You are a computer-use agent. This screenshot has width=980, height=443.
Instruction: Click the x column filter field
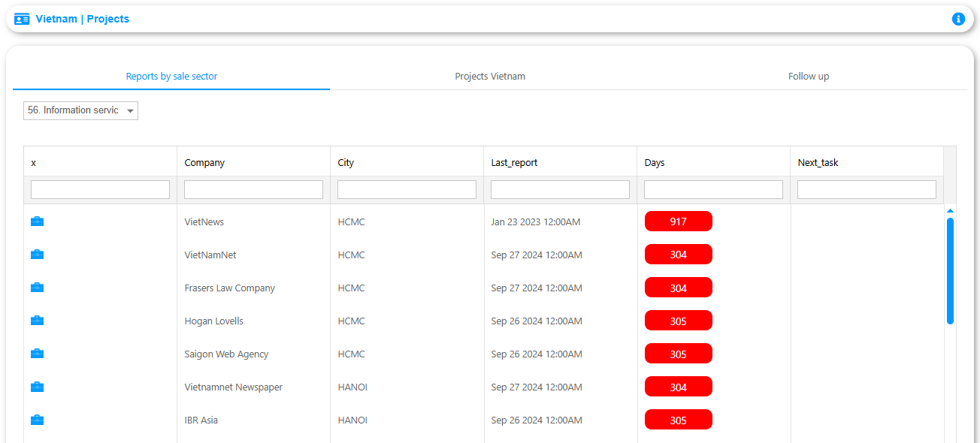tap(100, 189)
